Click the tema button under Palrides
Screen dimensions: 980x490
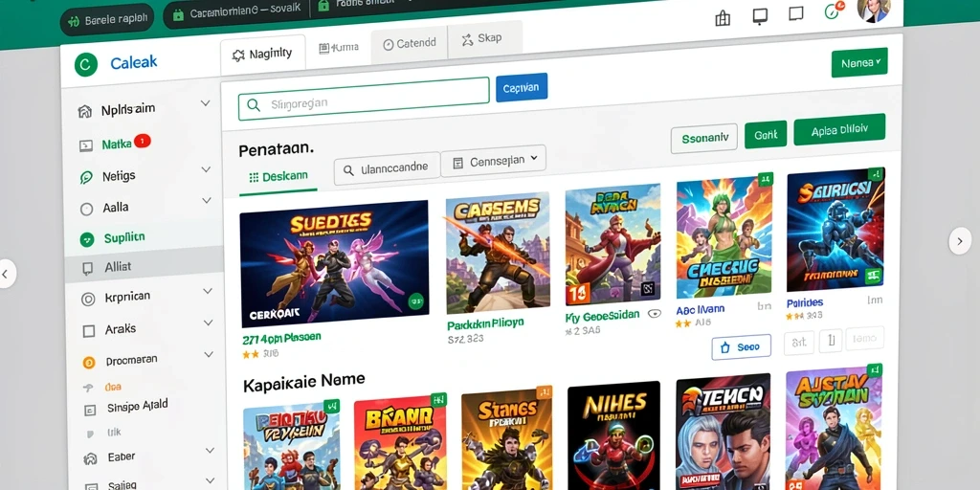tap(864, 338)
